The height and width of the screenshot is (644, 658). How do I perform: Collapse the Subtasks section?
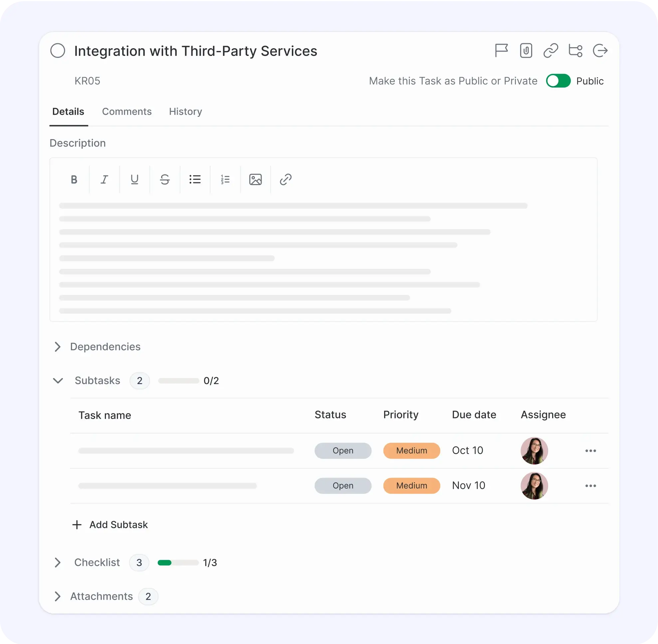point(58,380)
